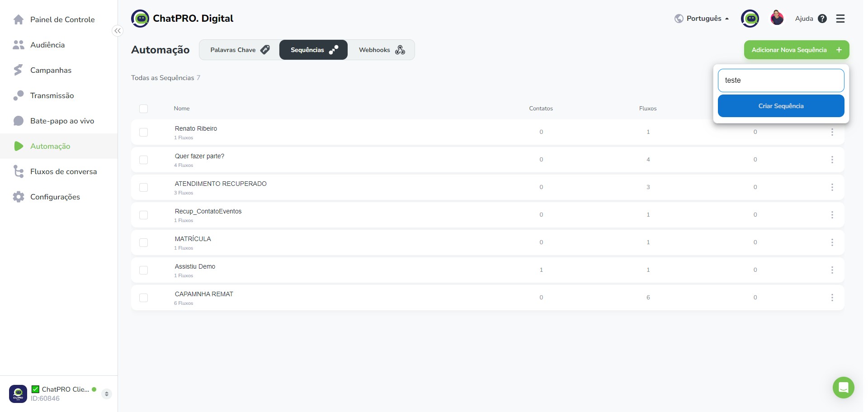Click the Fluxos column header
This screenshot has width=868, height=412.
tap(648, 109)
